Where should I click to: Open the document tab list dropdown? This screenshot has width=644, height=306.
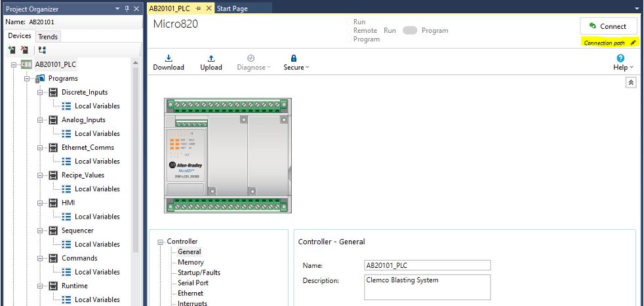pos(637,9)
